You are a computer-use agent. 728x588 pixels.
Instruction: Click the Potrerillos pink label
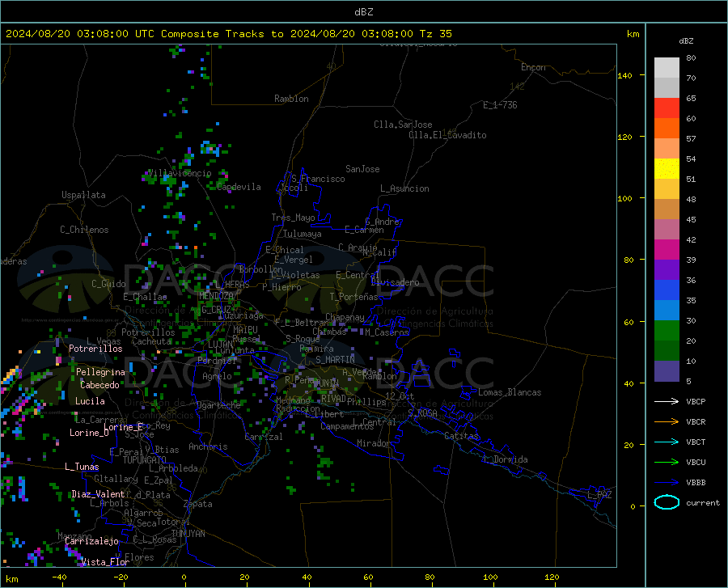tap(95, 349)
